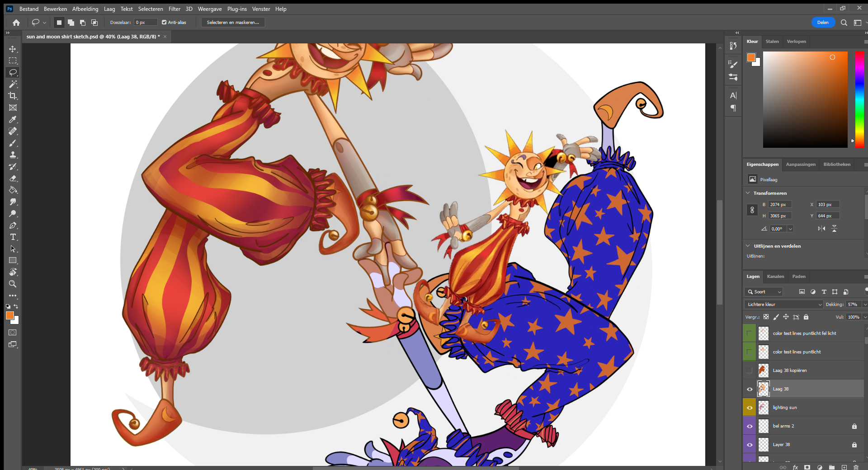868x470 pixels.
Task: Open the extra tools ellipsis menu
Action: coord(13,296)
